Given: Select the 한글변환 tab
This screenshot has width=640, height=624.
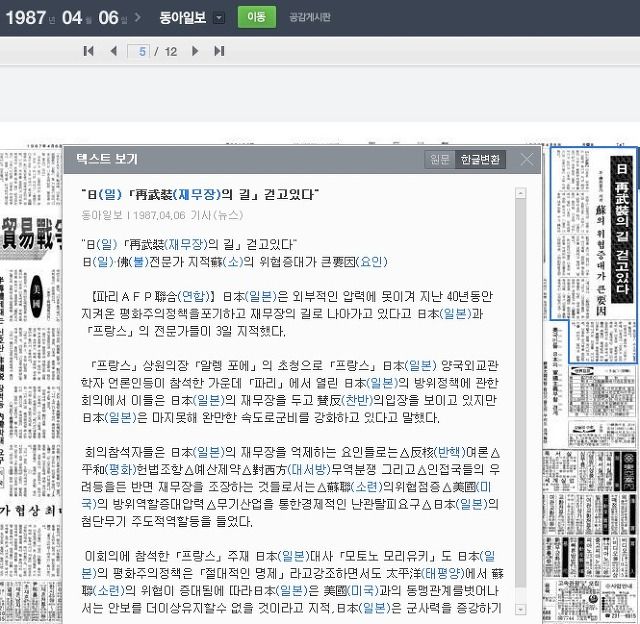Looking at the screenshot, I should [480, 160].
